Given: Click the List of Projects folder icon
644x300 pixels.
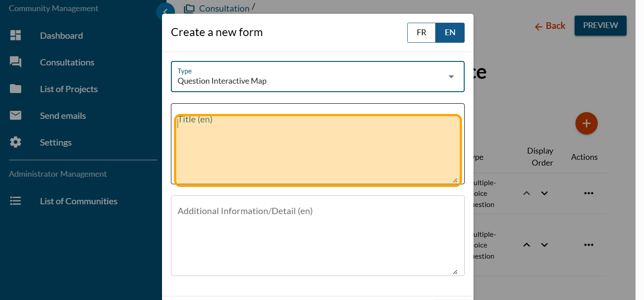Looking at the screenshot, I should click(x=16, y=89).
